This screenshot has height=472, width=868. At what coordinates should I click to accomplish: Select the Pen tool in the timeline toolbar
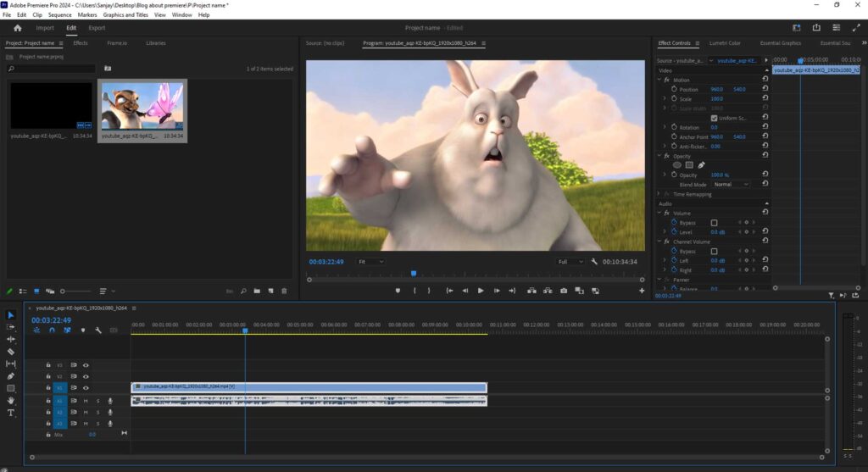10,375
